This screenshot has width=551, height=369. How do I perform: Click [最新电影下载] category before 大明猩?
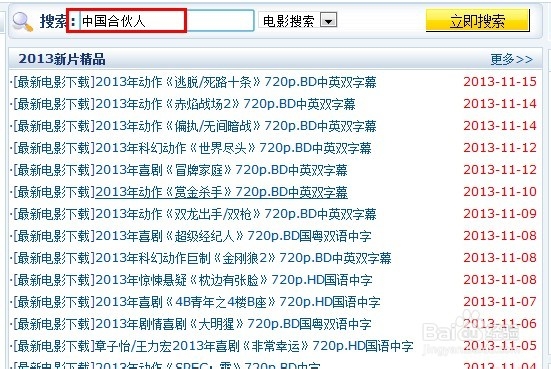click(x=54, y=324)
